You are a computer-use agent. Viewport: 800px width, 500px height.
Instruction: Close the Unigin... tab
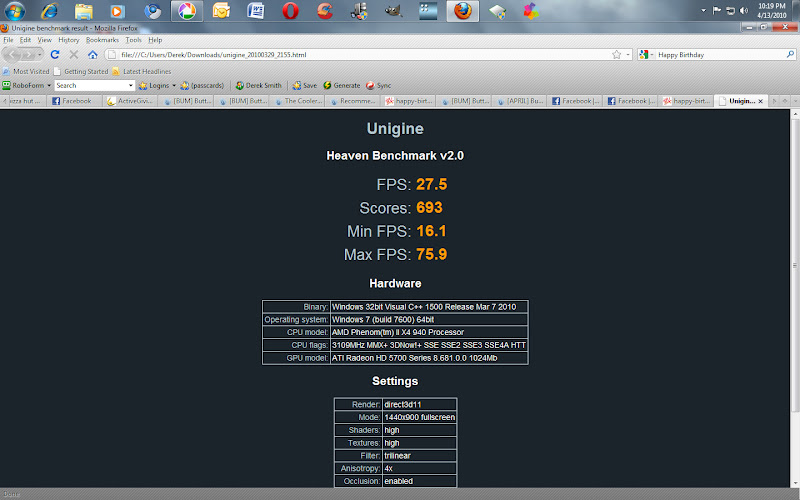click(x=760, y=101)
